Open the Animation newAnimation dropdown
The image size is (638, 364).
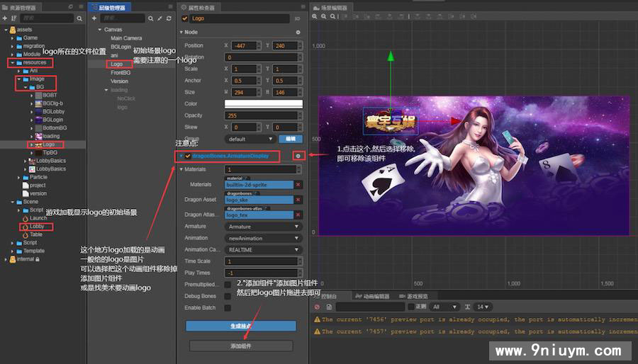point(263,239)
